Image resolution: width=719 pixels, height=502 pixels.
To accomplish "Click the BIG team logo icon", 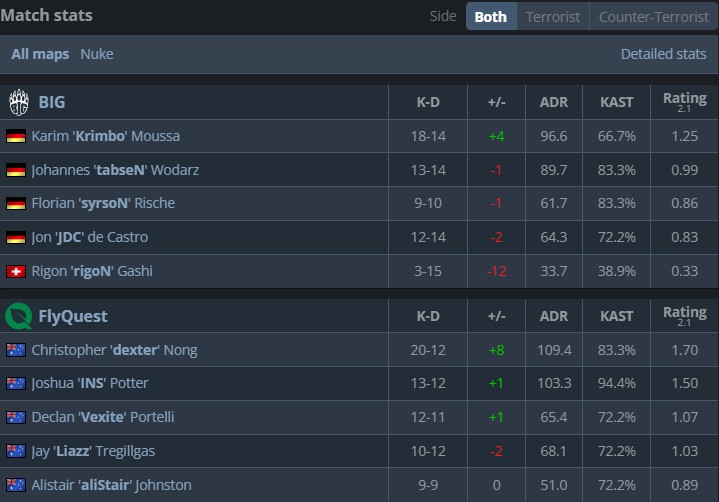I will click(18, 102).
